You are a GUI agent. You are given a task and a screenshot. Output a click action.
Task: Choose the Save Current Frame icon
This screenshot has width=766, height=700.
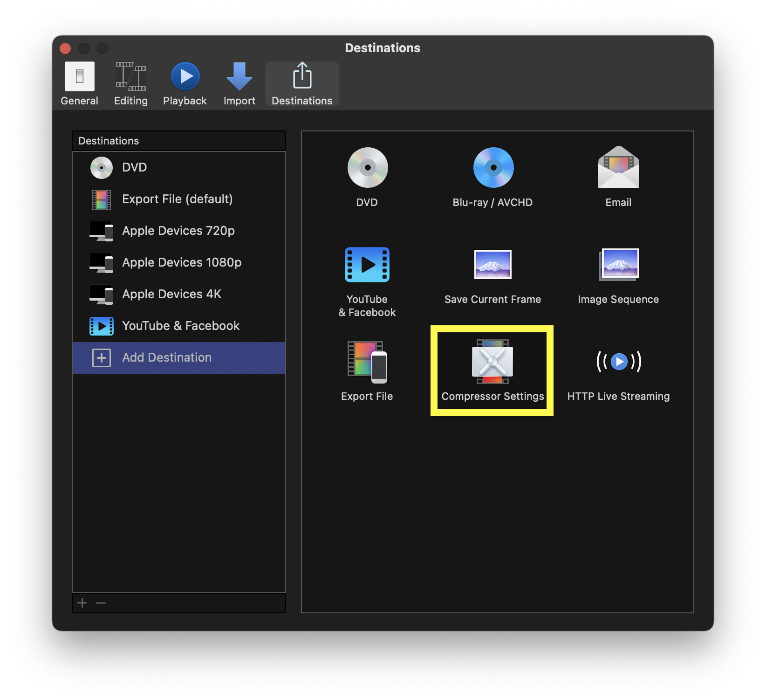point(493,264)
